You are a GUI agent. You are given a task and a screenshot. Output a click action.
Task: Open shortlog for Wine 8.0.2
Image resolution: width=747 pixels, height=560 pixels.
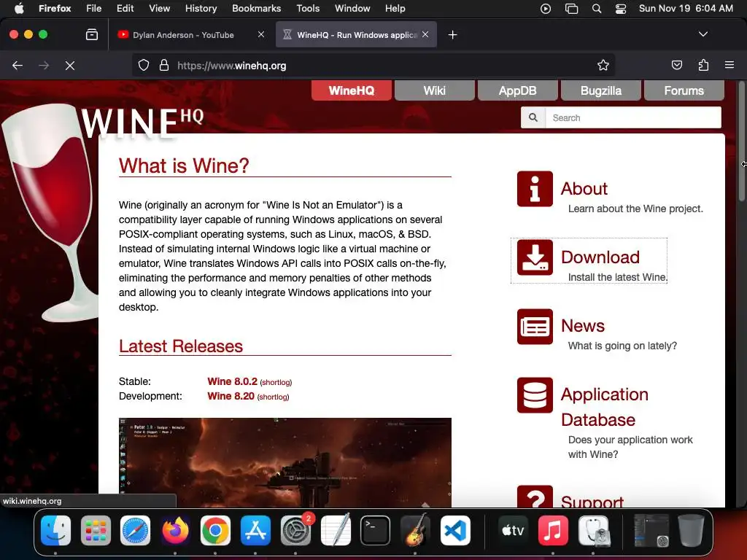tap(276, 382)
